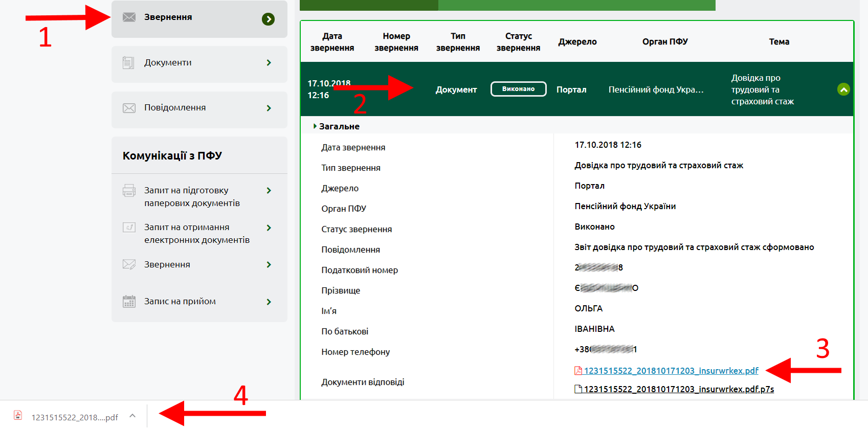Viewport: 868px width, 429px height.
Task: Click the Пенсійний фонд України value in details
Action: click(625, 206)
